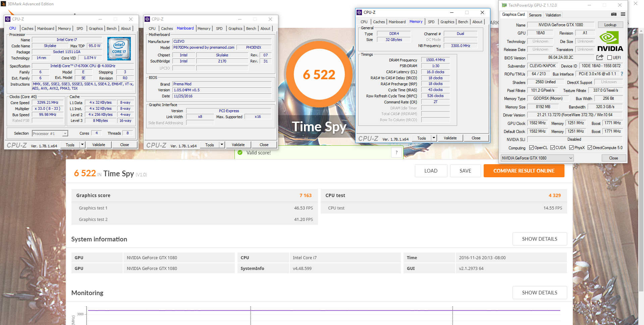Open the Bench tab in the CPU-Z Memory window
Viewport: 644px width, 325px height.
tap(463, 22)
